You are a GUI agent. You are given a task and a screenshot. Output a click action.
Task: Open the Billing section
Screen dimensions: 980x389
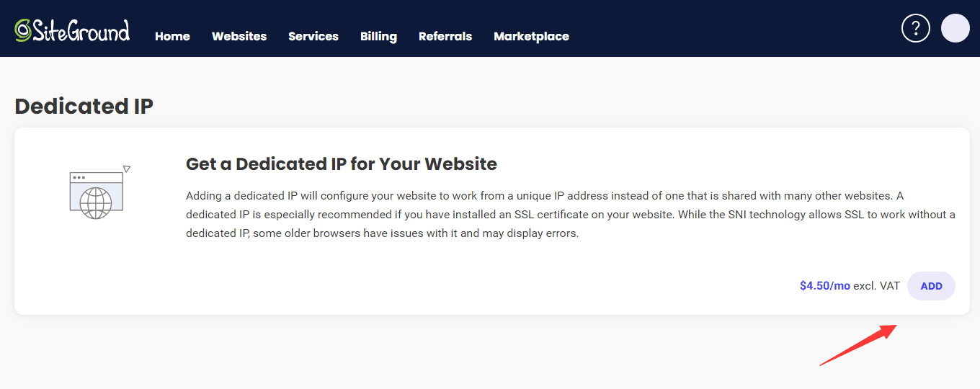point(378,36)
